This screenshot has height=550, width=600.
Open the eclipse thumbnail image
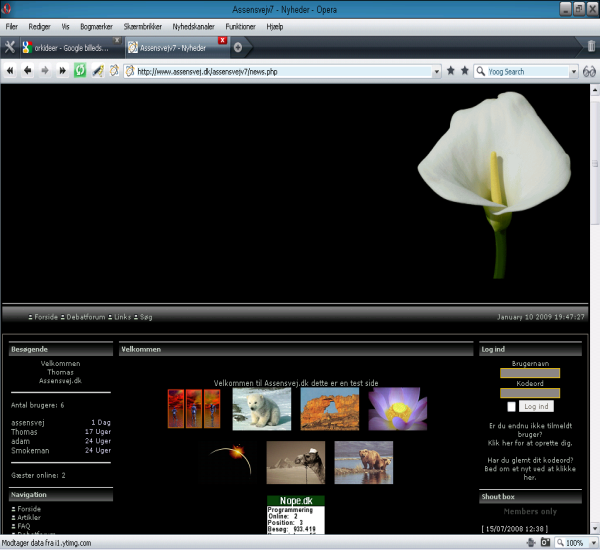[x=228, y=462]
